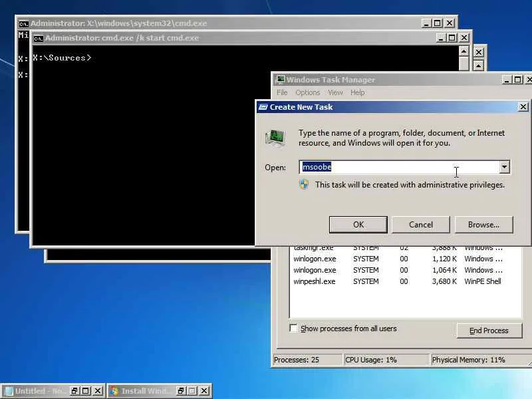Minimize the cmd.exe /k start cmd.exe window
Image resolution: width=532 pixels, height=399 pixels.
[x=441, y=38]
